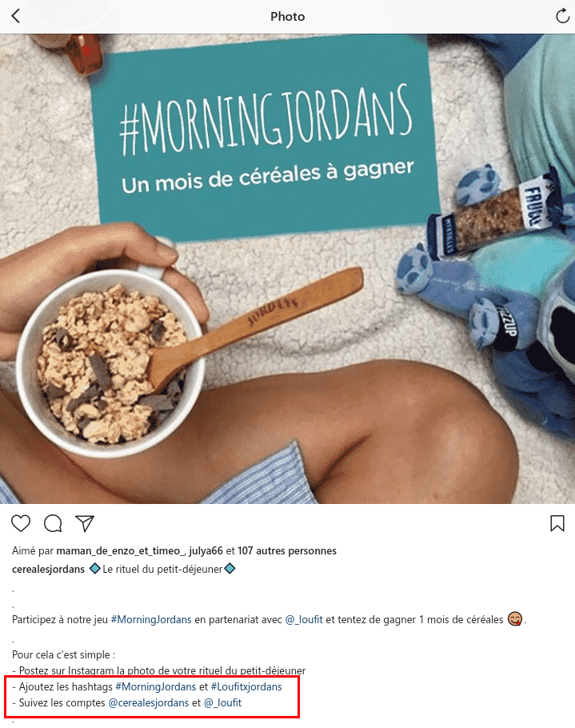Tap the #MORNINGJORDANS post photo

(x=287, y=269)
